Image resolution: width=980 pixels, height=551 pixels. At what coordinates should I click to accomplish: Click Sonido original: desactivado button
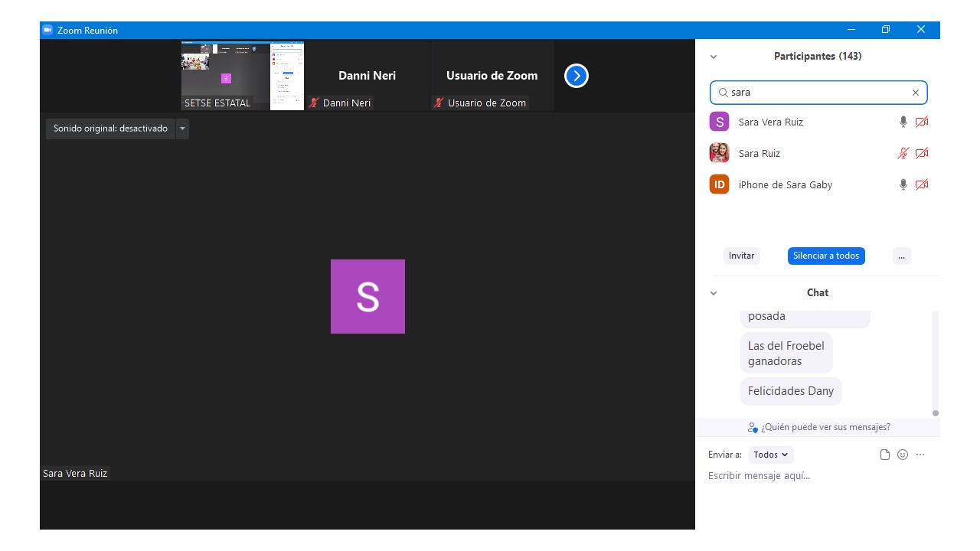coord(110,129)
